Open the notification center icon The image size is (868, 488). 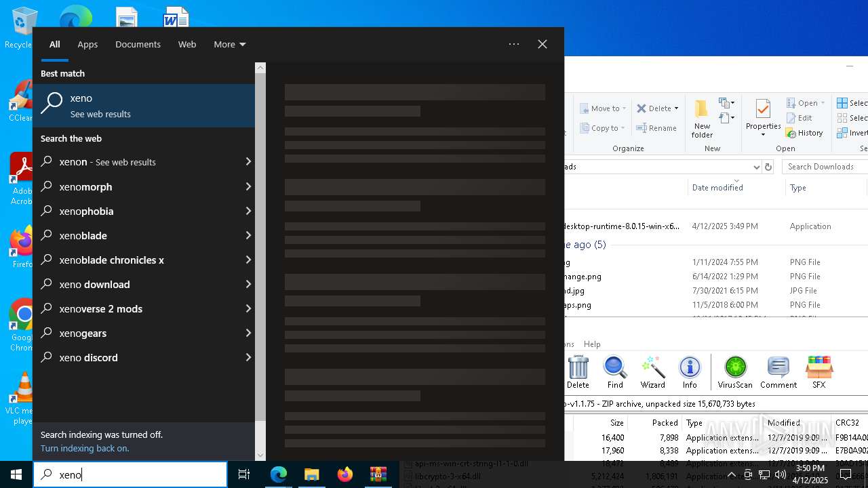(846, 474)
